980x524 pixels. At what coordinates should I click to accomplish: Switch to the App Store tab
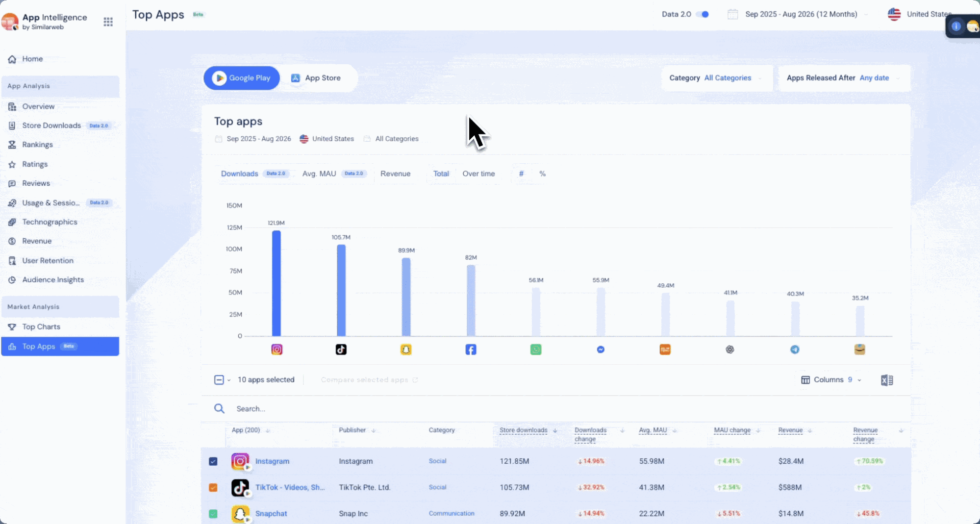click(316, 78)
